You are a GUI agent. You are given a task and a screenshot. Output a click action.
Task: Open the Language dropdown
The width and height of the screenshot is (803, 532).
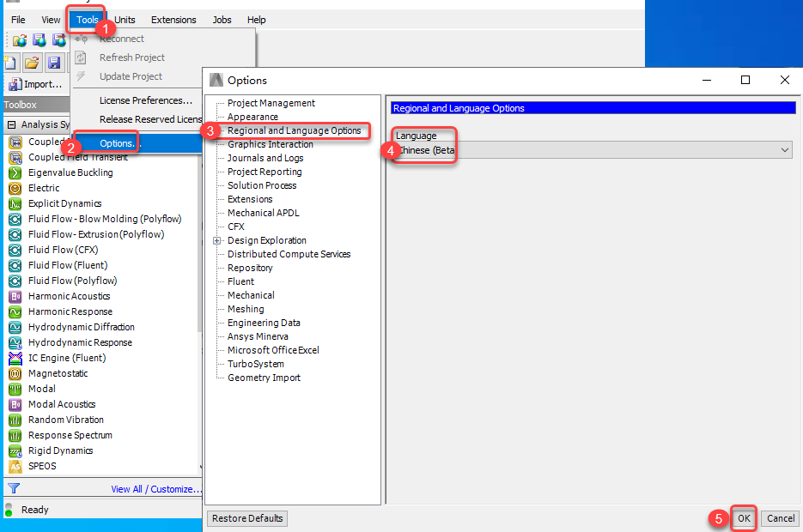pos(592,150)
